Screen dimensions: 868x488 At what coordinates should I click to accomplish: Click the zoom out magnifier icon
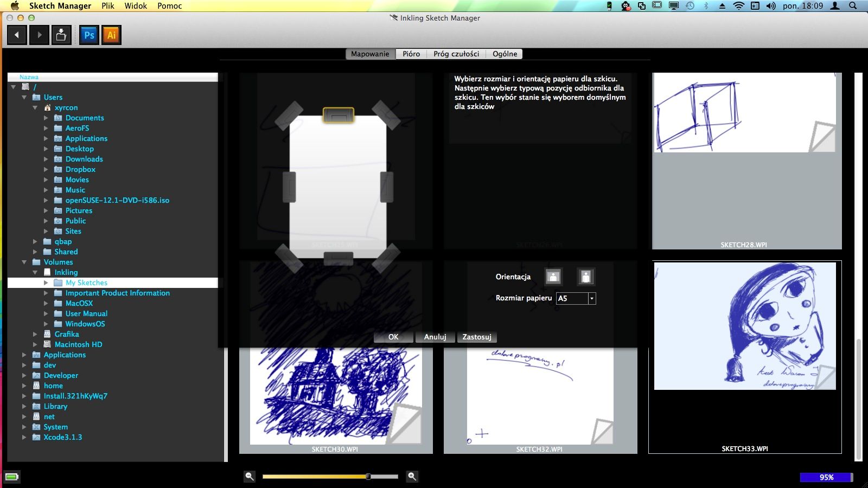[250, 476]
